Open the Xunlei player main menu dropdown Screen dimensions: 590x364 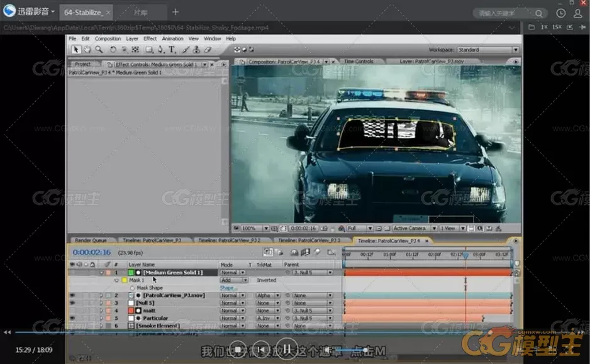tap(53, 12)
